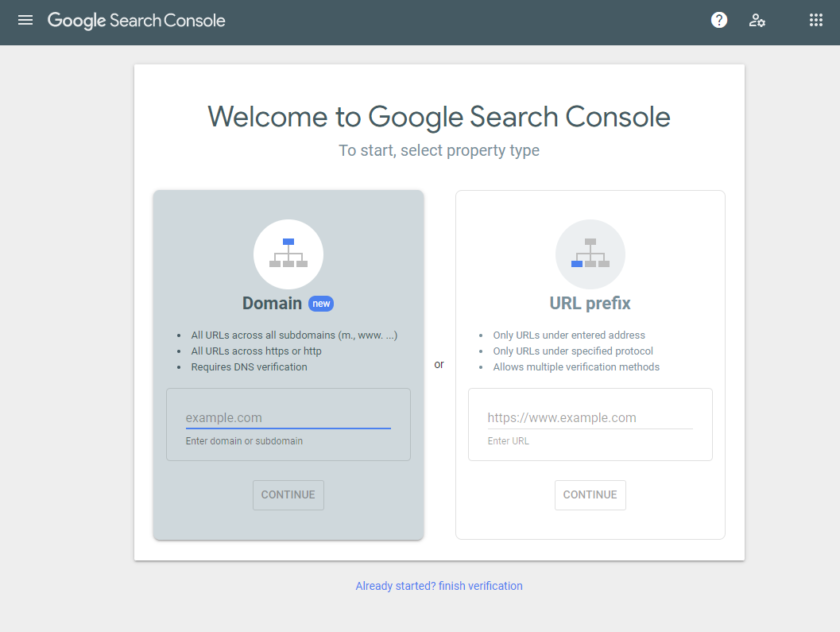Image resolution: width=840 pixels, height=632 pixels.
Task: Select the URL prefix heading
Action: click(x=590, y=304)
